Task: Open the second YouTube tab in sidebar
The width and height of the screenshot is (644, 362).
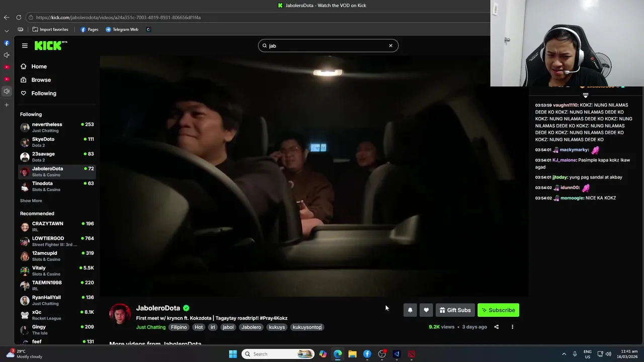Action: (x=7, y=79)
